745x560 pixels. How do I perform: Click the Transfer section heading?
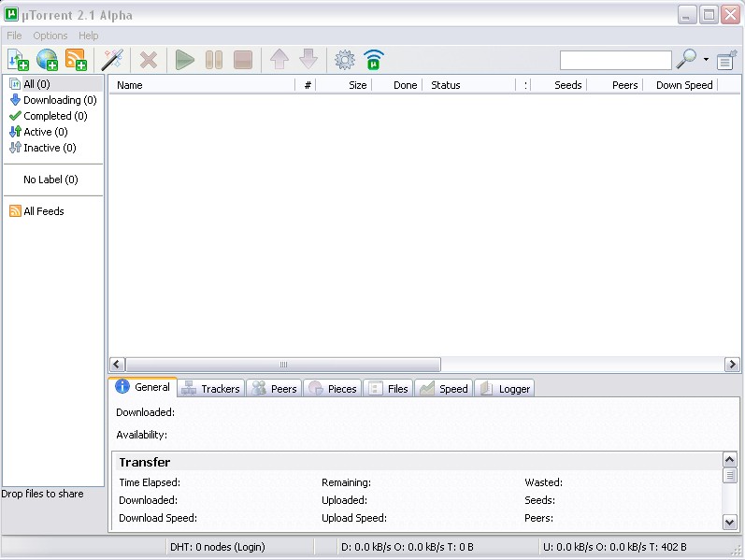(145, 462)
